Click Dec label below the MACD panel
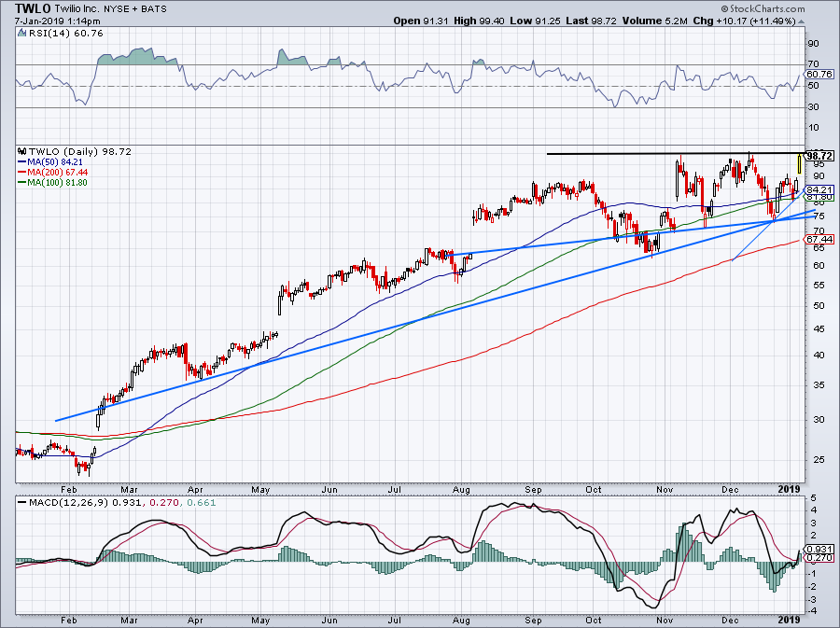 [731, 620]
